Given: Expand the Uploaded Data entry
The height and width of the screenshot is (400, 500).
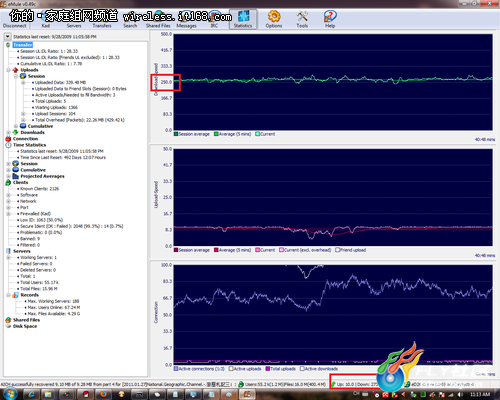Looking at the screenshot, I should (x=23, y=82).
